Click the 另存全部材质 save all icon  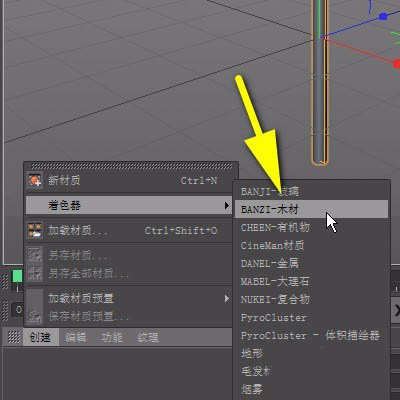[x=35, y=274]
